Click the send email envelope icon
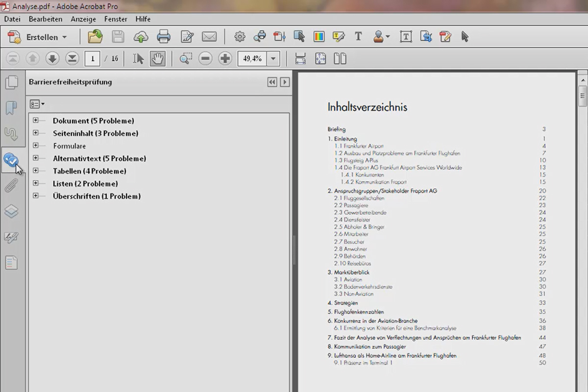 (209, 37)
